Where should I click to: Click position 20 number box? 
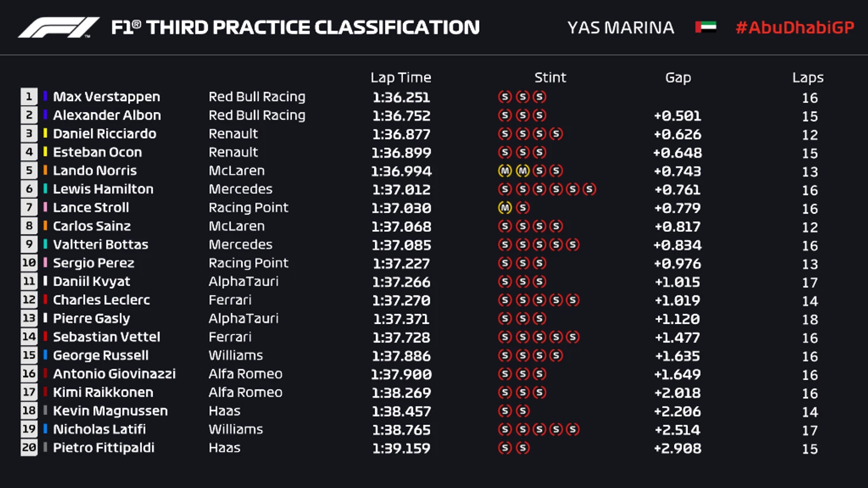point(29,448)
